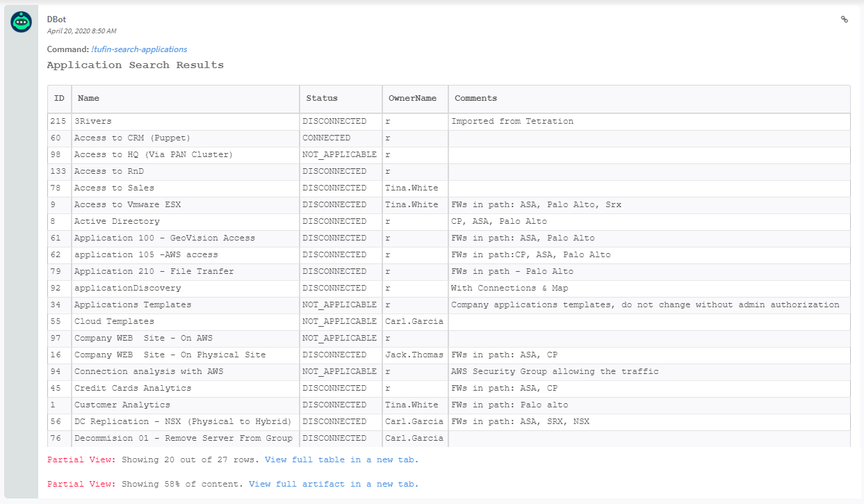
Task: Open the !tufin-search-applications command link
Action: point(139,49)
